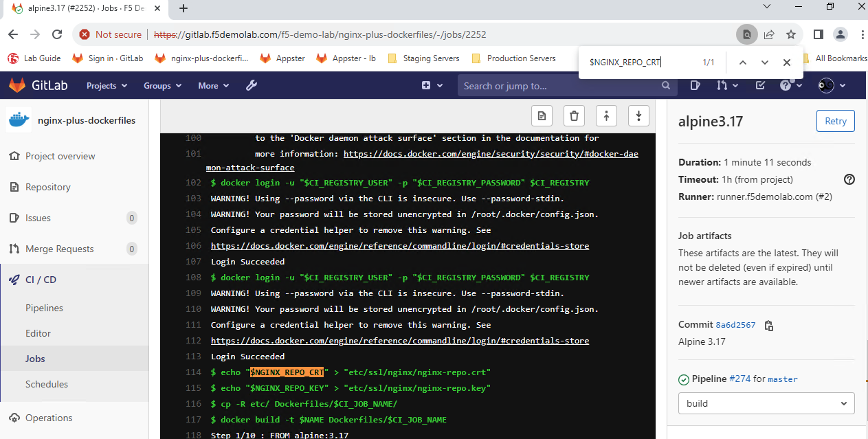Image resolution: width=868 pixels, height=439 pixels.
Task: Open Staging Servers bookmark folder
Action: (424, 58)
